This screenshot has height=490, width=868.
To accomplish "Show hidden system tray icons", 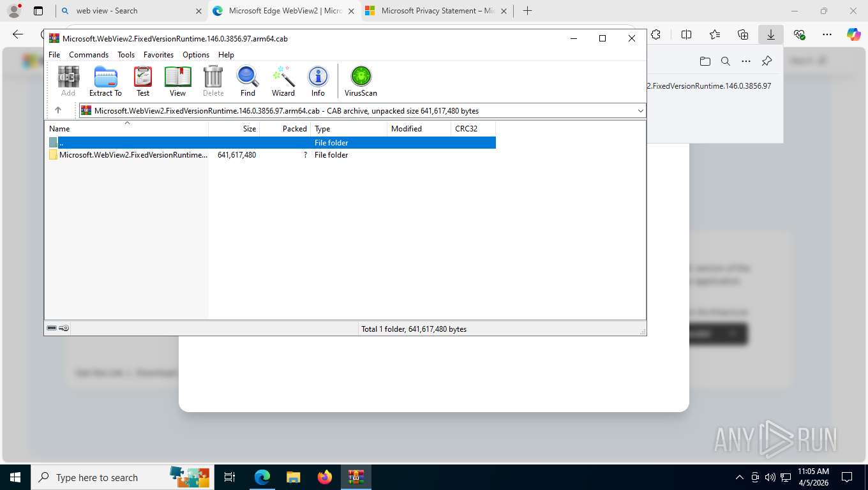I will (x=740, y=477).
